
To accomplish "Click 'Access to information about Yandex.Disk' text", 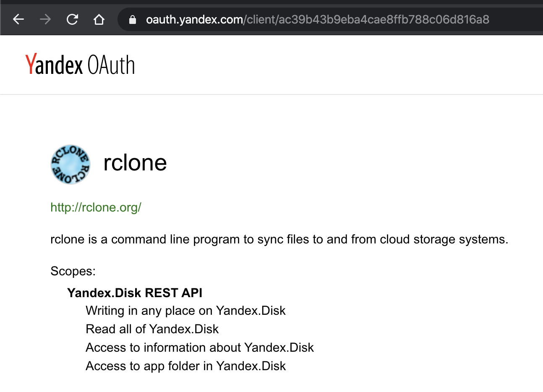I will pos(200,348).
